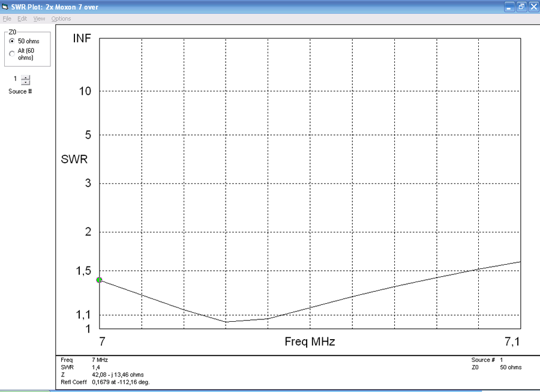
Task: Click the Z0 50 ohms readout at bottom right
Action: coord(511,367)
